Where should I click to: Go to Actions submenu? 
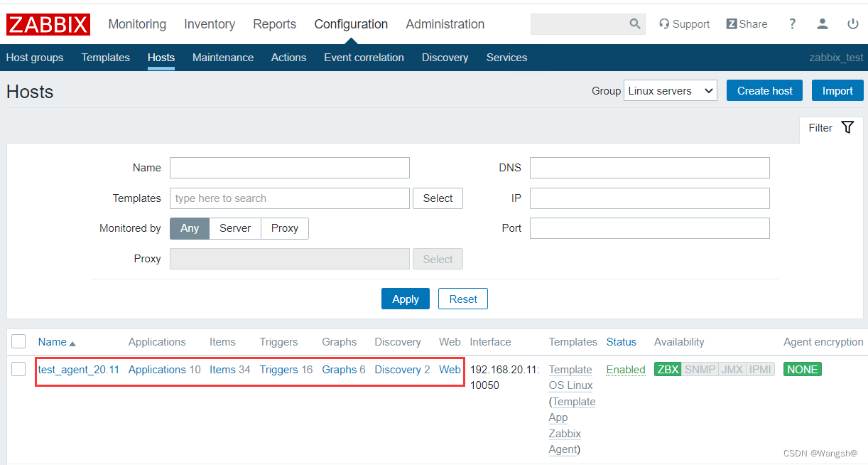click(289, 58)
